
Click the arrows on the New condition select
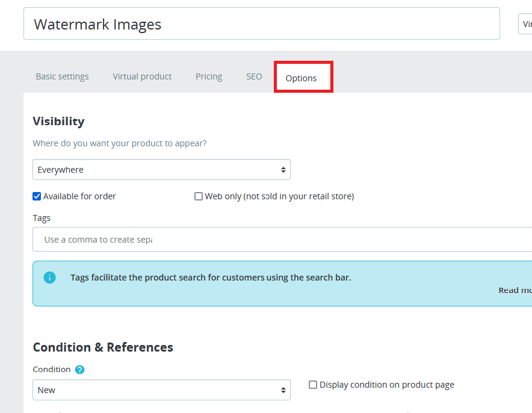283,390
